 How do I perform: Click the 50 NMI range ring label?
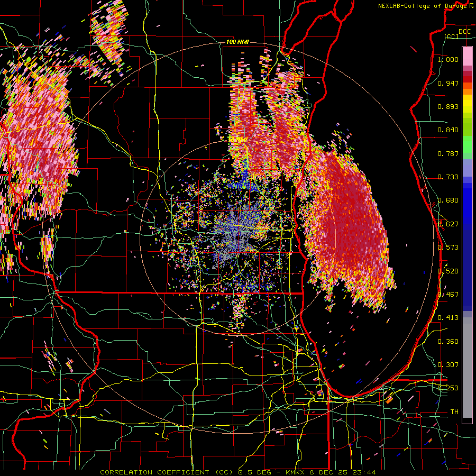pyautogui.click(x=239, y=140)
